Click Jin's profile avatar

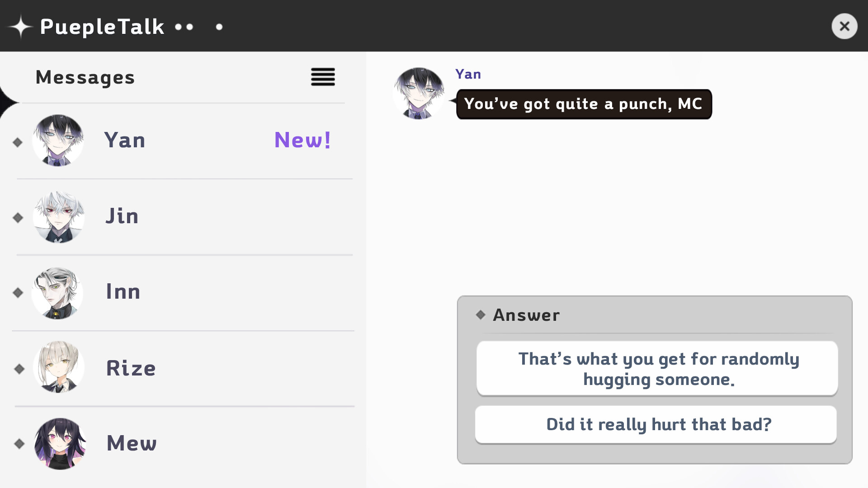click(58, 217)
